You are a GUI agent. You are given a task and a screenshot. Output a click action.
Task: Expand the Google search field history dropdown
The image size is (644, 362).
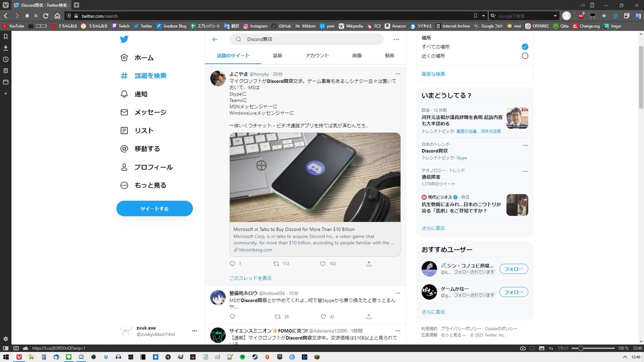555,16
